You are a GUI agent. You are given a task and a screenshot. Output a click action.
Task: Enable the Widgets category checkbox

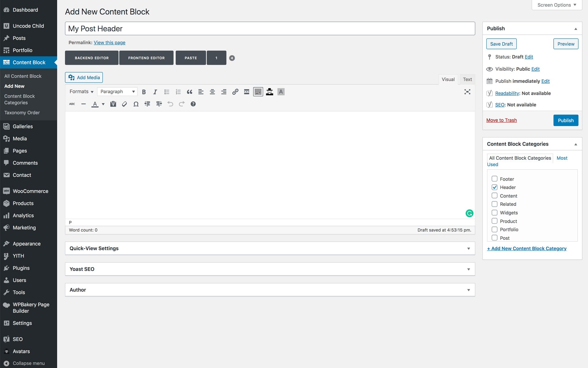click(x=494, y=213)
